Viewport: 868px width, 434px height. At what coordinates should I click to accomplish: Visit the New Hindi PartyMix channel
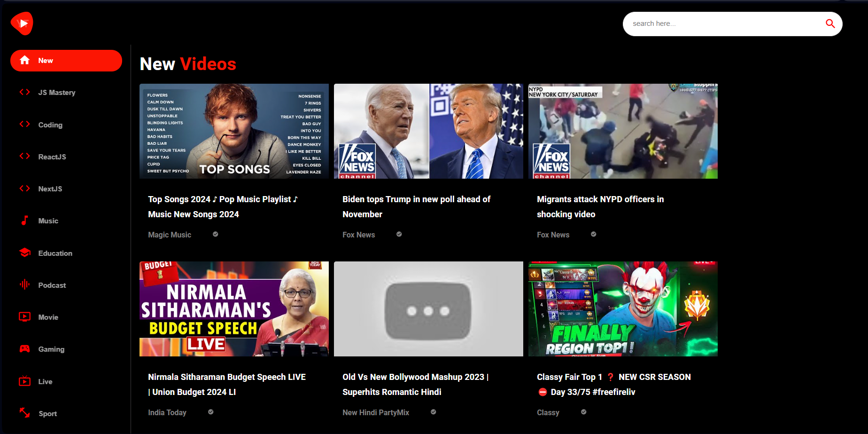pyautogui.click(x=376, y=412)
